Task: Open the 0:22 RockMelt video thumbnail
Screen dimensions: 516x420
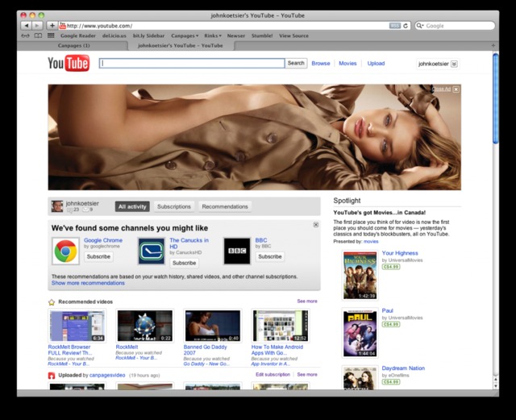Action: click(x=145, y=326)
